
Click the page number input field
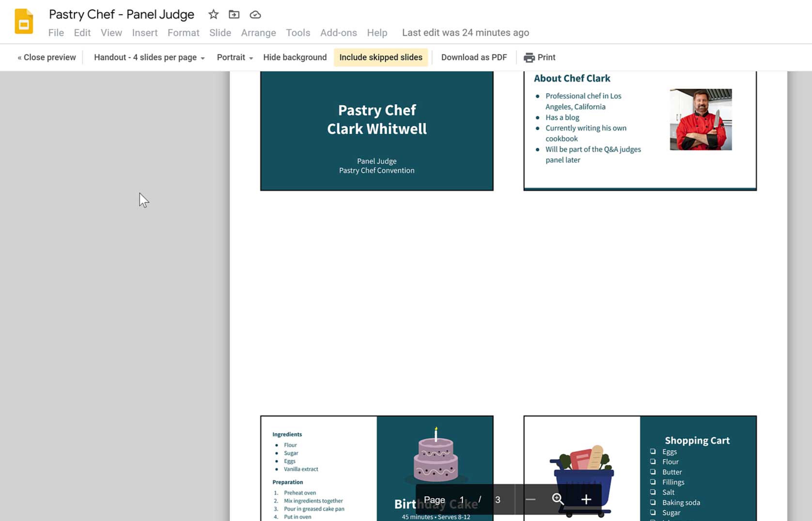(461, 499)
